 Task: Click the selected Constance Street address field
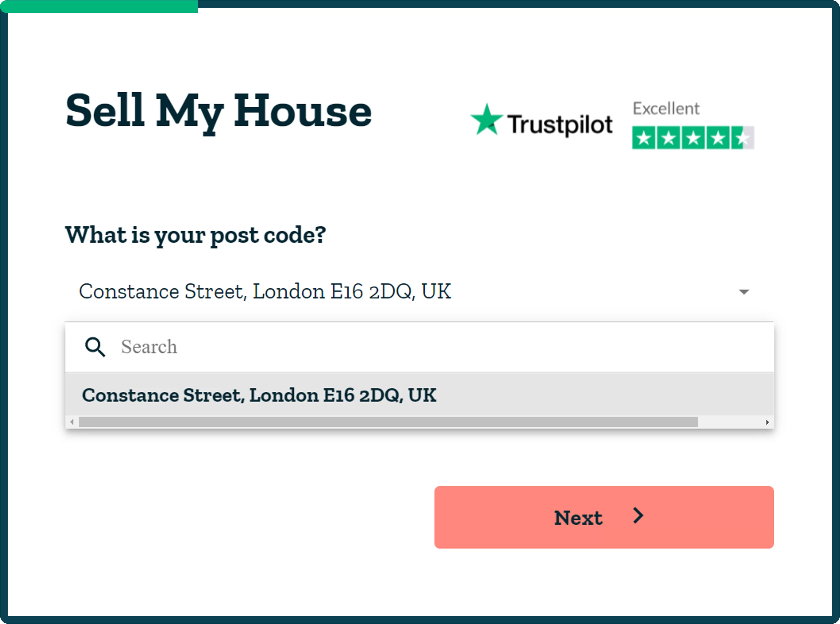pyautogui.click(x=264, y=292)
